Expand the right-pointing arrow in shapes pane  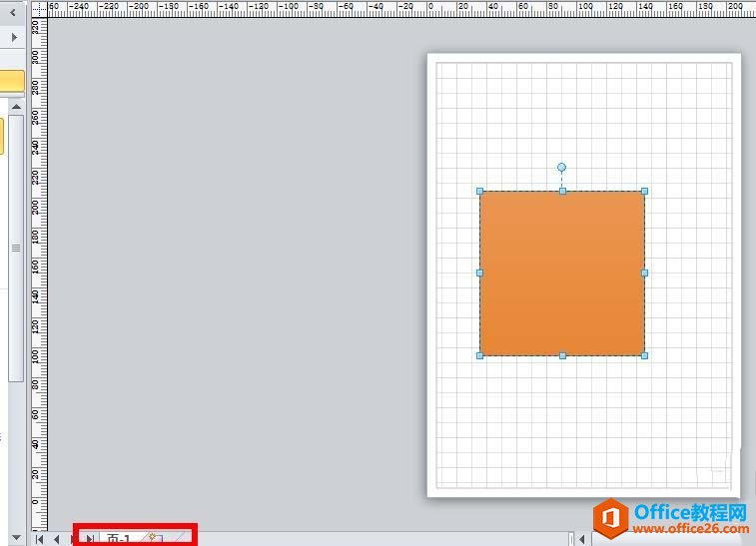tap(13, 37)
